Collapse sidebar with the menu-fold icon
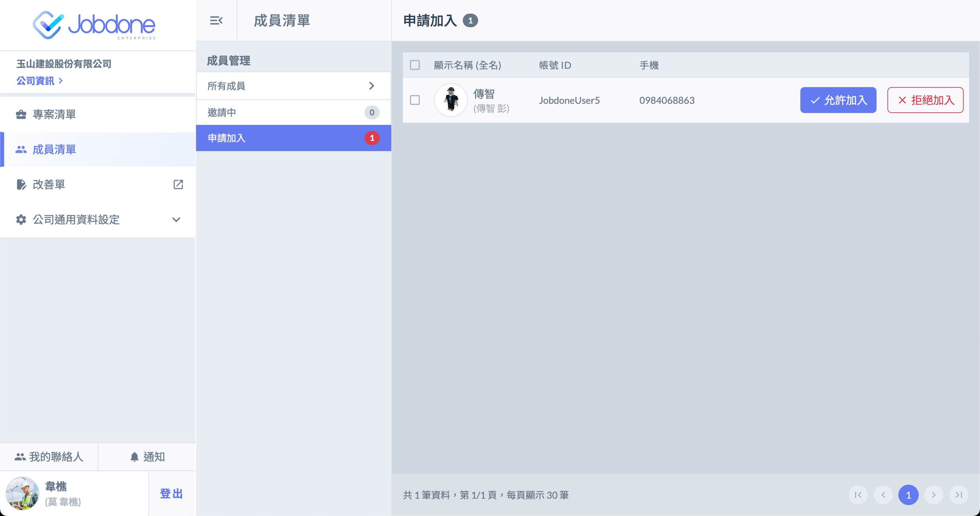 point(216,20)
